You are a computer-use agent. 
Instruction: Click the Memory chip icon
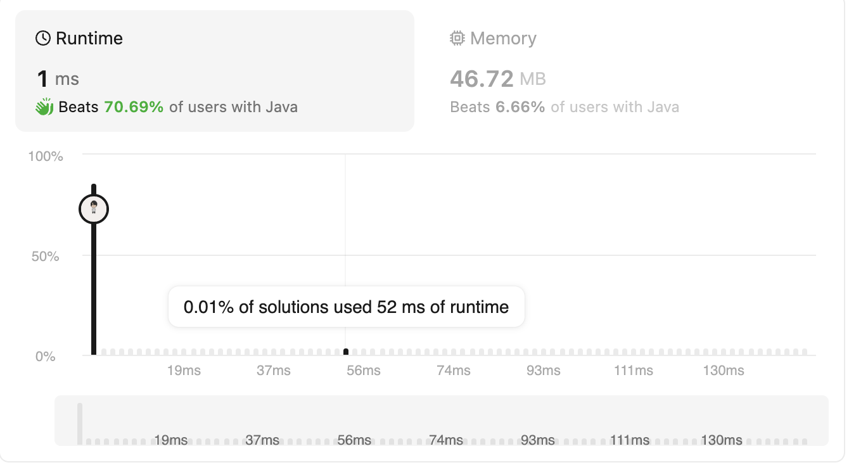coord(456,39)
